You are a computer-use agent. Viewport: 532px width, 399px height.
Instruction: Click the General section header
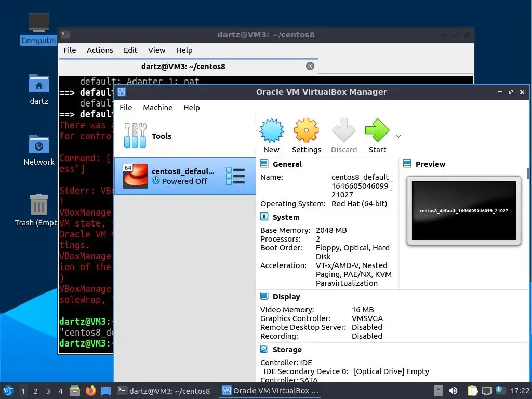point(287,164)
